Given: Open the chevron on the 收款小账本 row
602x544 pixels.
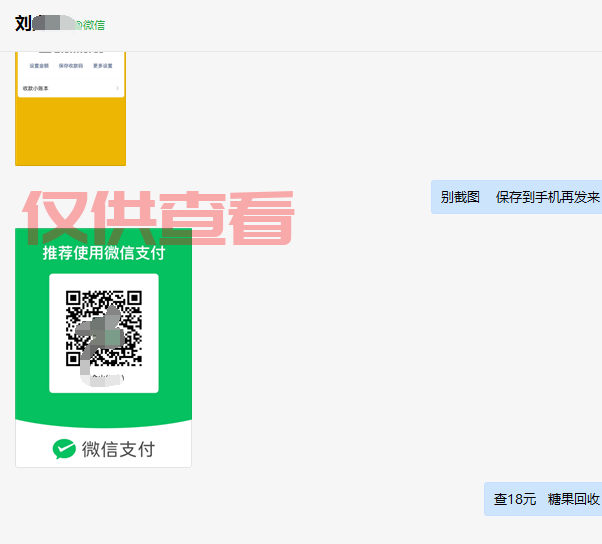Looking at the screenshot, I should click(x=117, y=89).
